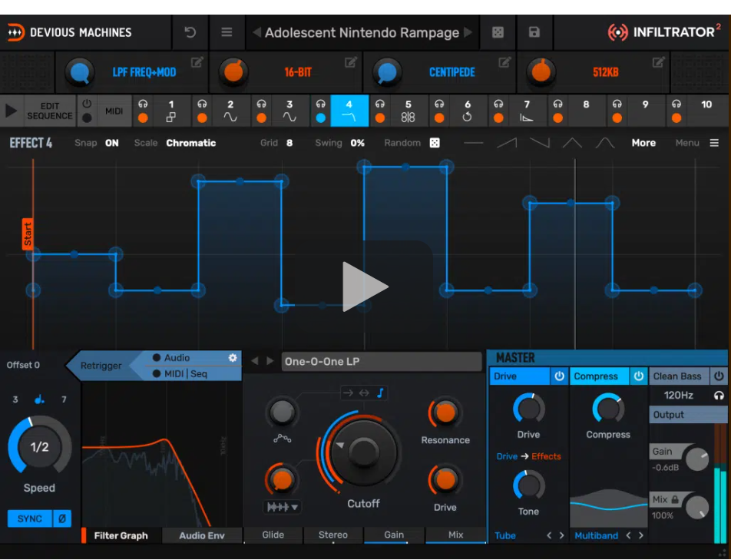Select the ramp-up shape preset
This screenshot has width=731, height=560.
click(507, 143)
